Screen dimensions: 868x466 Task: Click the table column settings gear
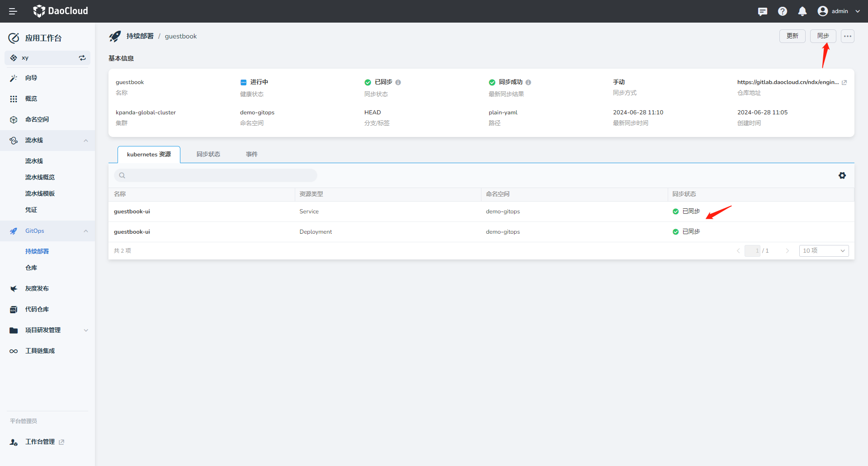click(x=842, y=175)
